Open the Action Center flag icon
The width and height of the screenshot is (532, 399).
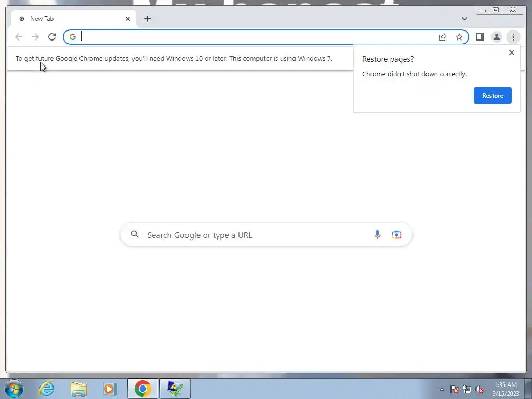(455, 390)
